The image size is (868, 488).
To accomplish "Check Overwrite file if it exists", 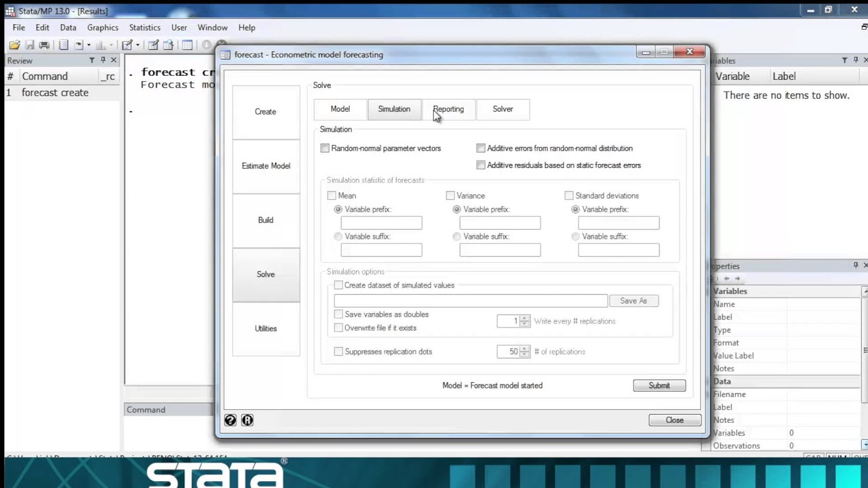I will click(x=338, y=328).
